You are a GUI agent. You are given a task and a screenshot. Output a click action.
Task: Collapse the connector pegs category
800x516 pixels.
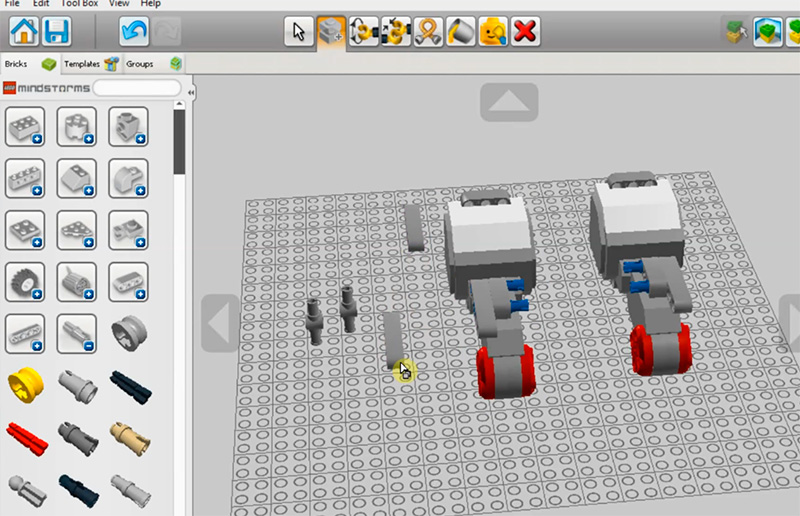(x=76, y=333)
